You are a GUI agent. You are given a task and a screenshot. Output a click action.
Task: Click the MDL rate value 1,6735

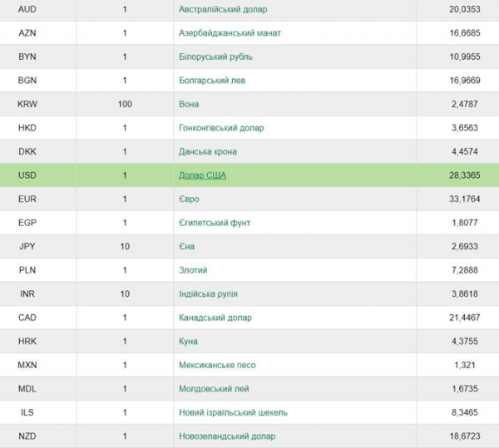[465, 389]
